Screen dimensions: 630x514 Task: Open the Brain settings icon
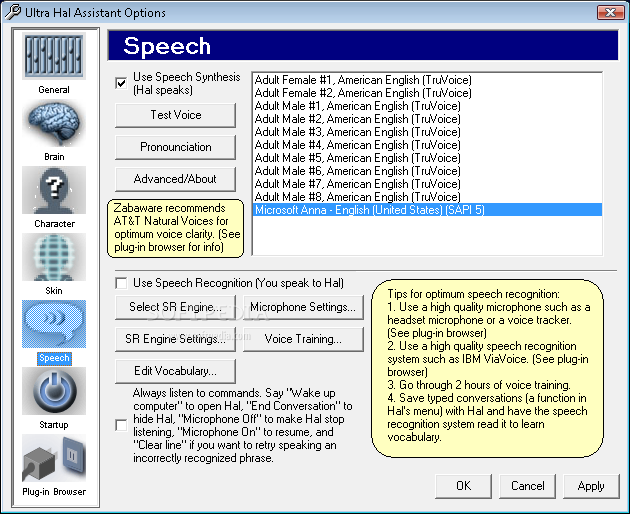pyautogui.click(x=54, y=123)
